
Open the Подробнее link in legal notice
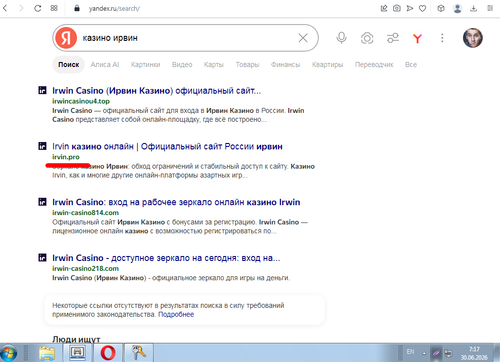point(176,314)
